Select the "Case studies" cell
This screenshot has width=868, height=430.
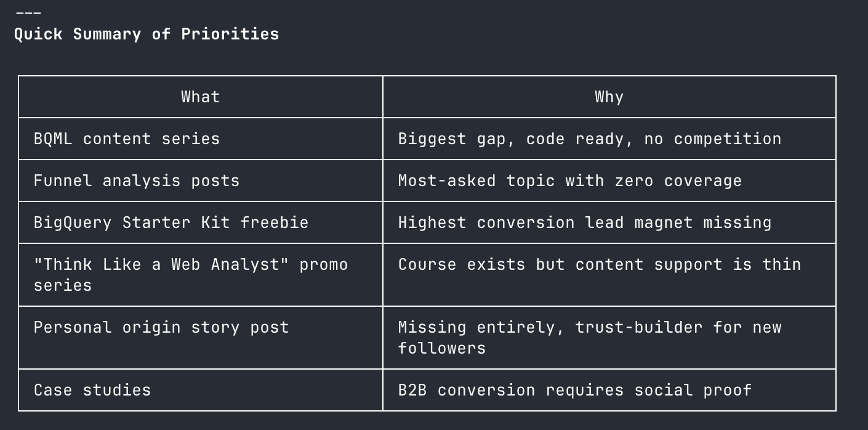pos(92,390)
